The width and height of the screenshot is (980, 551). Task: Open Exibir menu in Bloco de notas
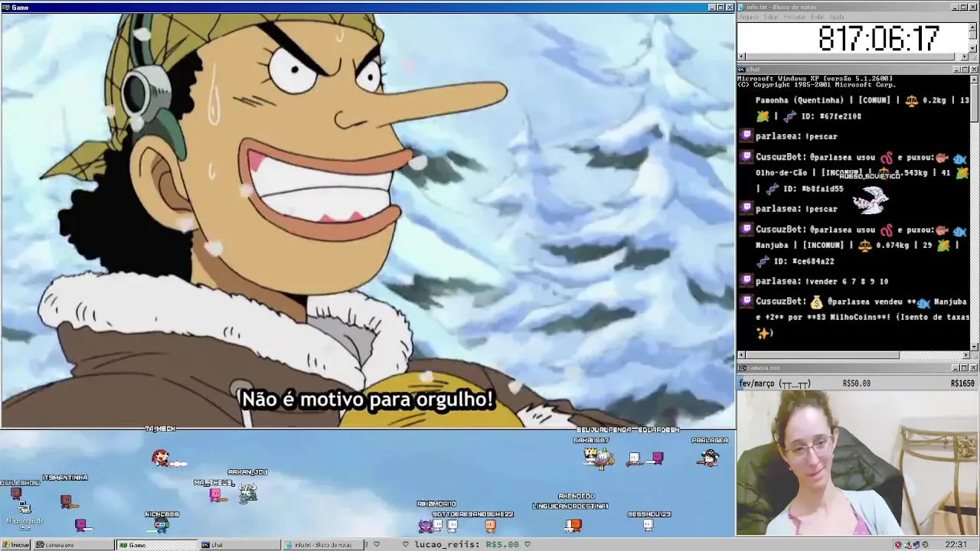pyautogui.click(x=818, y=17)
